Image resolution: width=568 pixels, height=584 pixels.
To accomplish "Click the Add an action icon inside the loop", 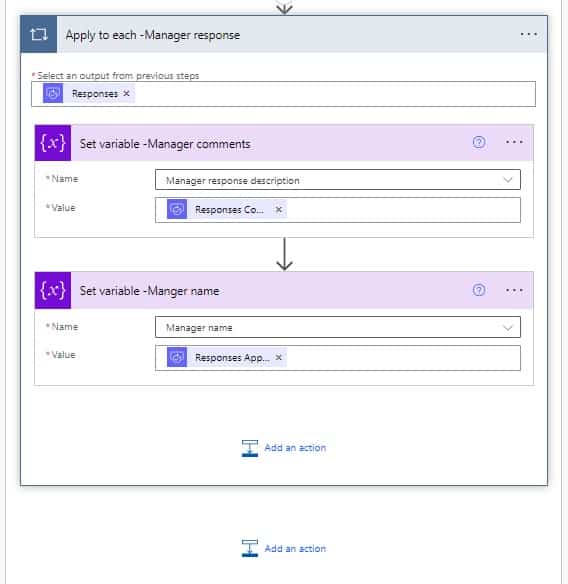I will click(250, 448).
